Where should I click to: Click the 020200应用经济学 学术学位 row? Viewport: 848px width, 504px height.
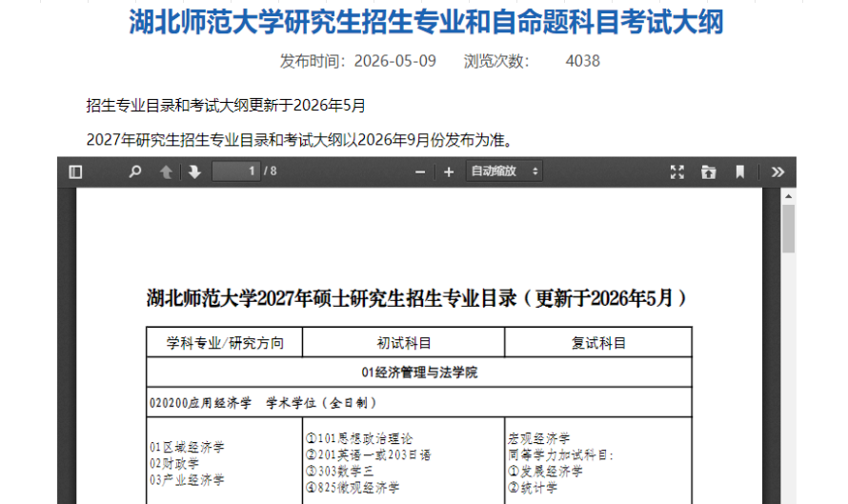419,402
